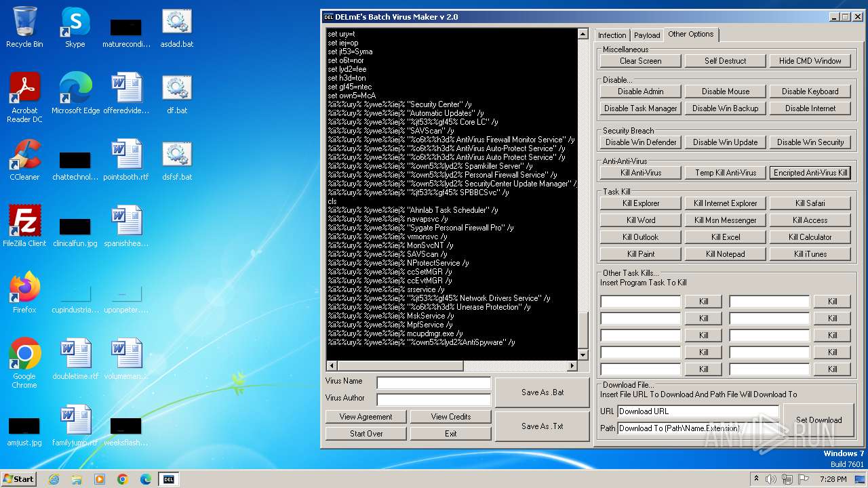Click the Disable Task Manager button
Image resolution: width=868 pixels, height=488 pixels.
[640, 108]
